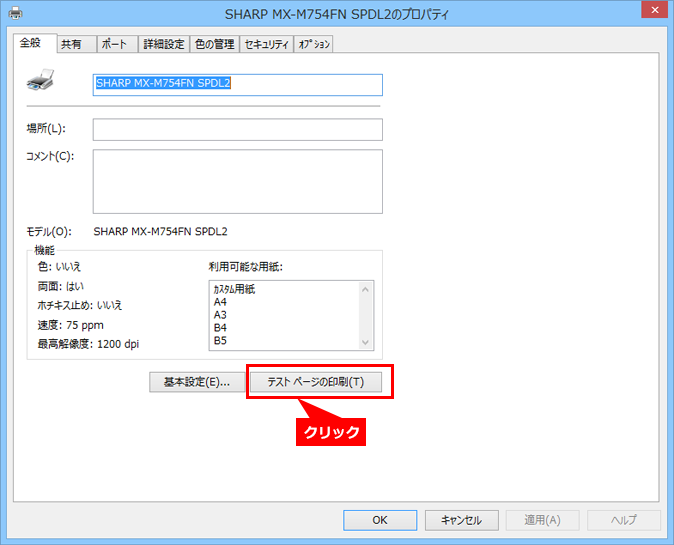Switch to the セキュリティ tab
This screenshot has height=545, width=674.
click(x=267, y=44)
